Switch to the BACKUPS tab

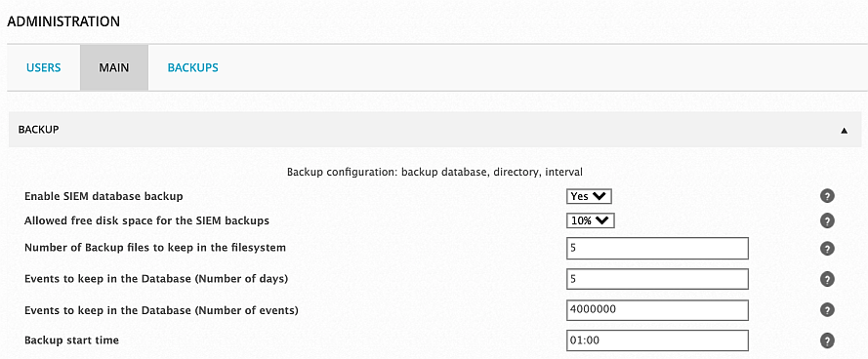tap(192, 68)
